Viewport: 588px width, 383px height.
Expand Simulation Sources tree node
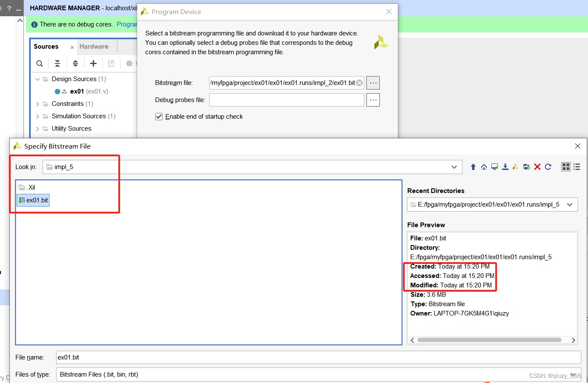[x=38, y=116]
